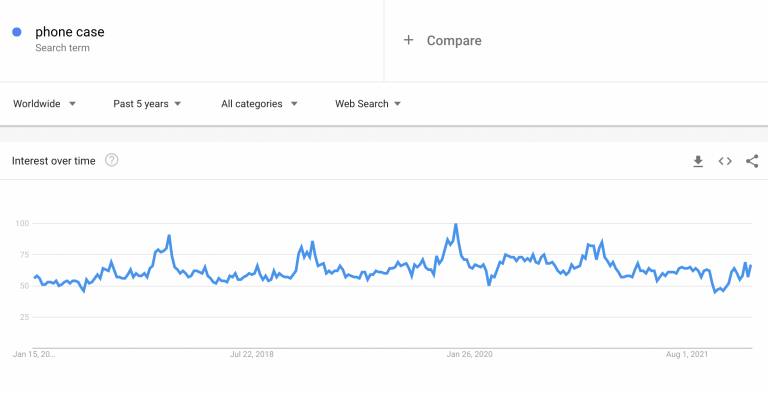The width and height of the screenshot is (768, 393).
Task: Click the 100 y-axis label
Action: click(22, 223)
